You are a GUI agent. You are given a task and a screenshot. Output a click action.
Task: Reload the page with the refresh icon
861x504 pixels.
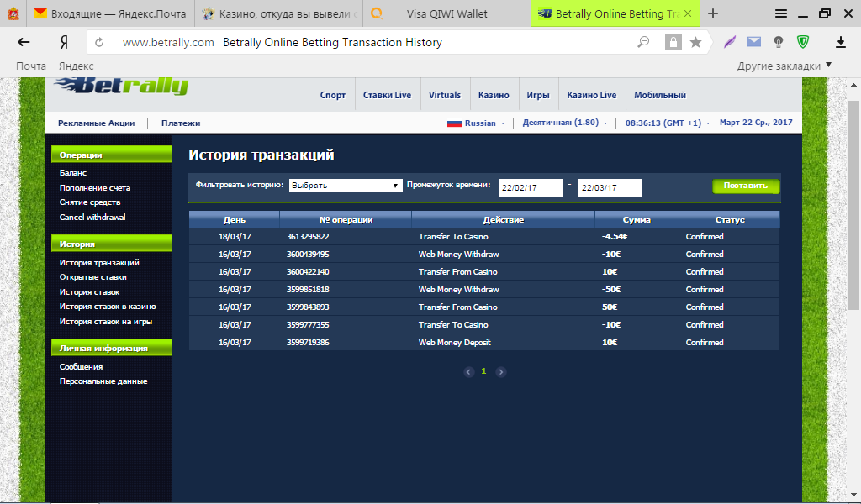pyautogui.click(x=99, y=43)
